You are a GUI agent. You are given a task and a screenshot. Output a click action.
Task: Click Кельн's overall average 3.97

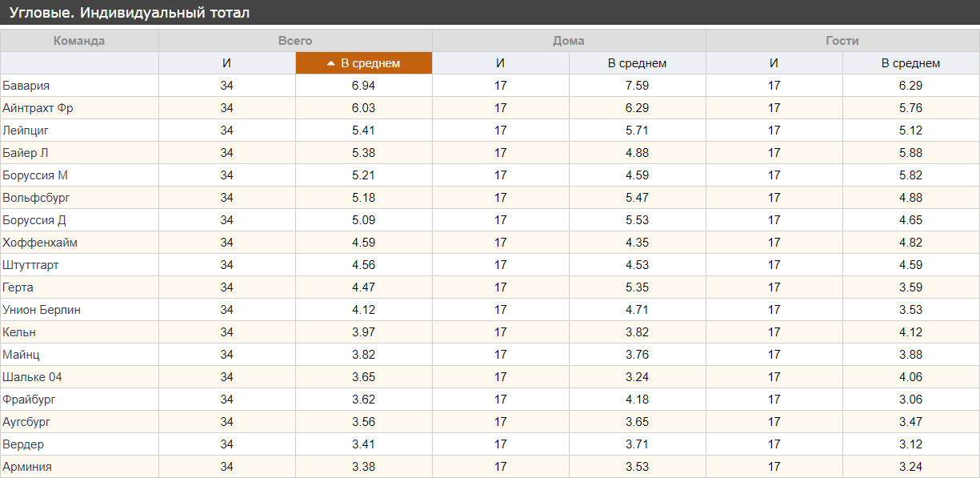tap(364, 332)
